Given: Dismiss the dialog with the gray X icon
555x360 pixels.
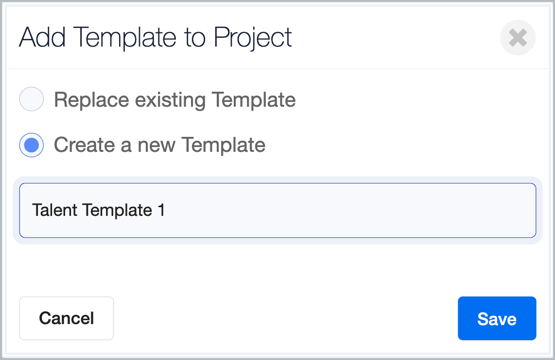Looking at the screenshot, I should pyautogui.click(x=517, y=38).
